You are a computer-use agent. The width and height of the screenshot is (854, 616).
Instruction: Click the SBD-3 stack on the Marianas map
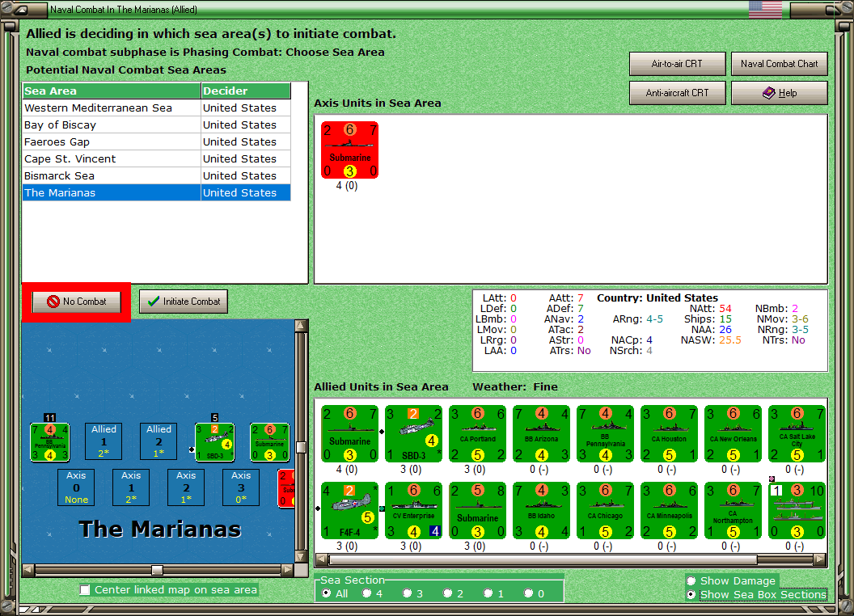click(x=214, y=442)
